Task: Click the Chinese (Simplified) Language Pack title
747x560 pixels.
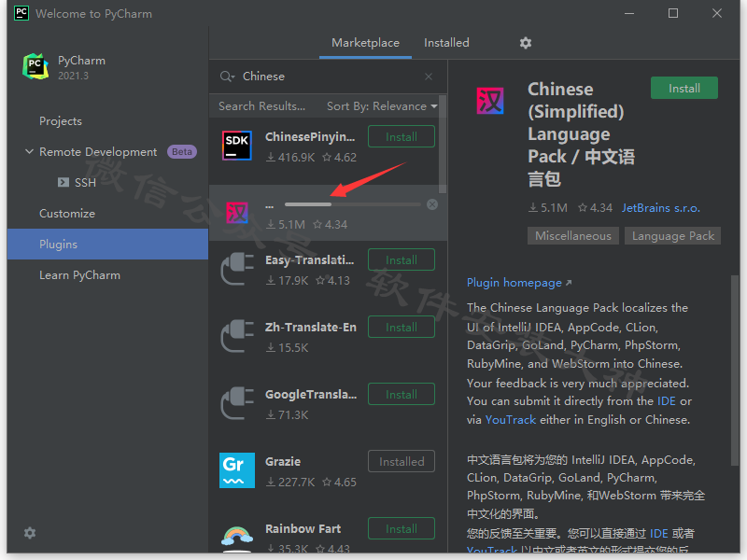Action: 581,134
